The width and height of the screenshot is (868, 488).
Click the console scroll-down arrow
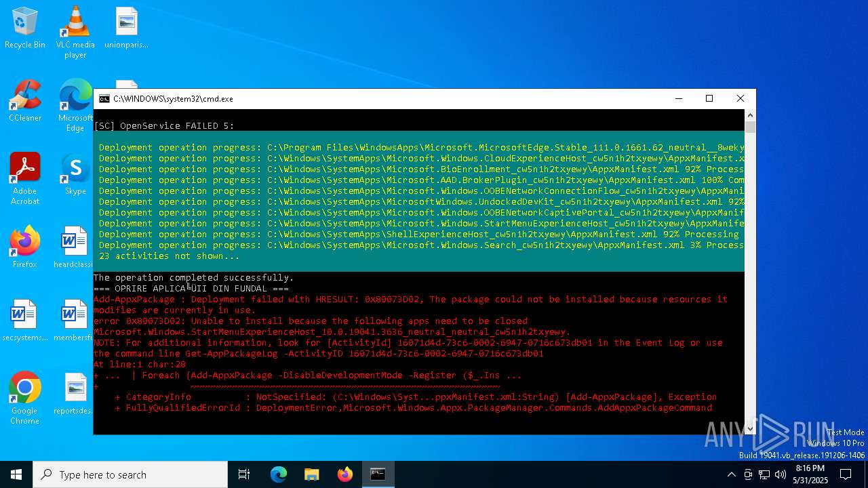point(750,428)
